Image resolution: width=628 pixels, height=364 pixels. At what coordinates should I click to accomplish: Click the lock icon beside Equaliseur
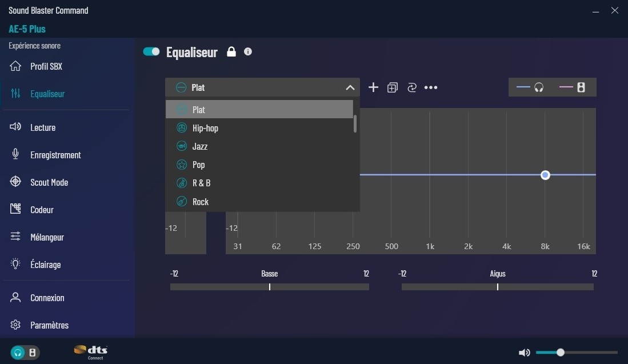click(231, 51)
